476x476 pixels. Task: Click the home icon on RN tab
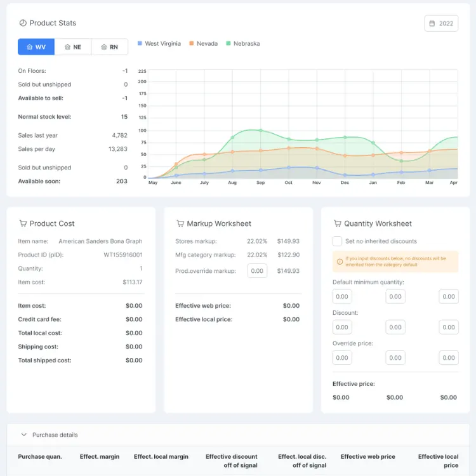104,47
